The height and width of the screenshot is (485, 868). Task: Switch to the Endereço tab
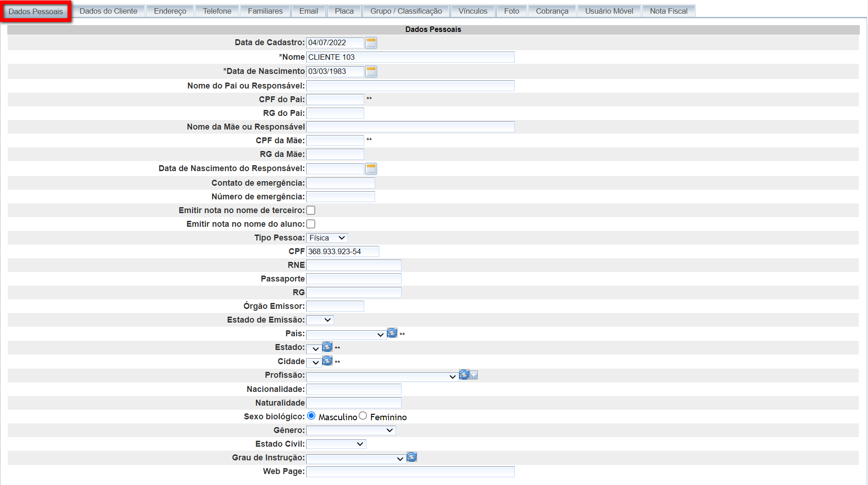pos(170,11)
